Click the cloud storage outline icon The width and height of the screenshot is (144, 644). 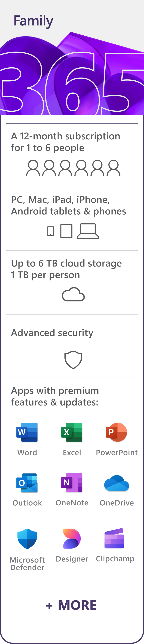pyautogui.click(x=73, y=294)
